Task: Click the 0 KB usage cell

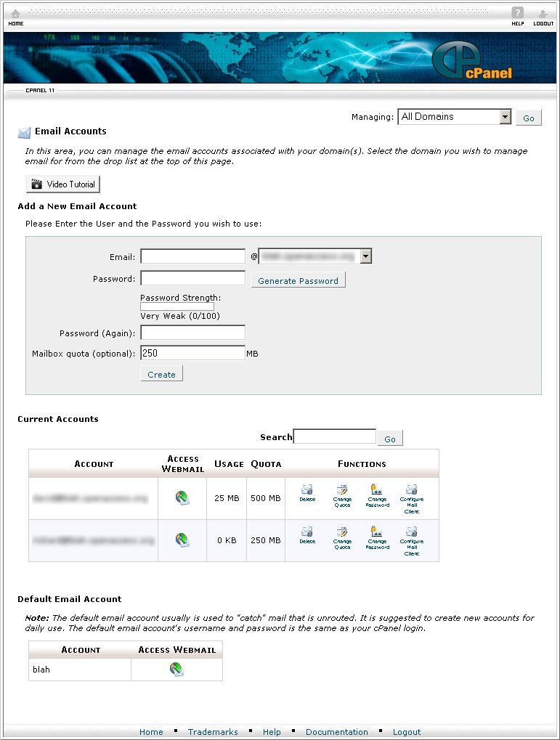Action: (x=227, y=540)
